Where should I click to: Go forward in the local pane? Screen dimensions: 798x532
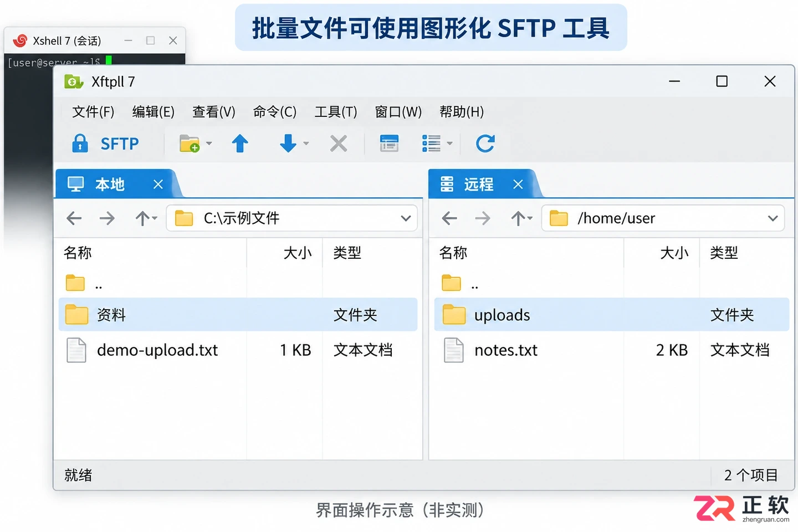pyautogui.click(x=107, y=218)
